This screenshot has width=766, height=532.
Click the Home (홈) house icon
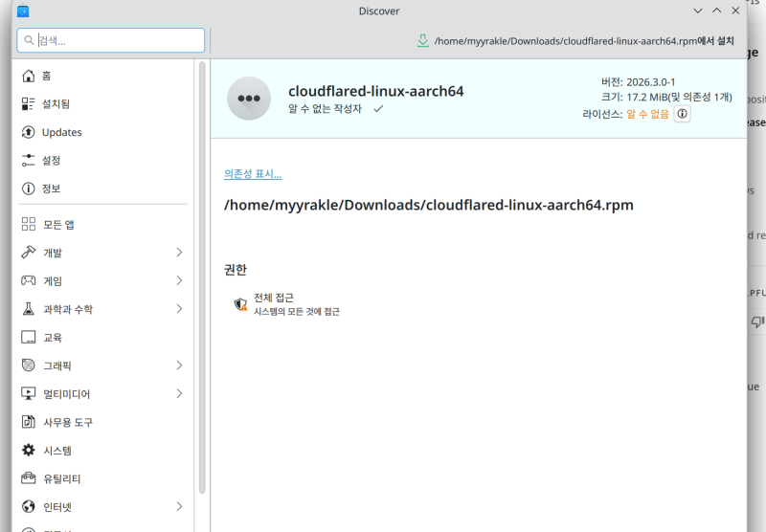[29, 76]
